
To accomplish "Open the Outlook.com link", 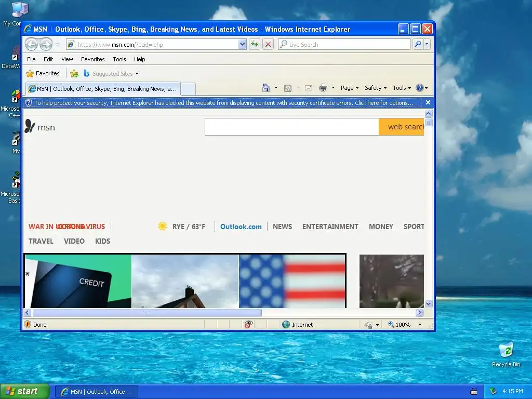I will [x=241, y=227].
